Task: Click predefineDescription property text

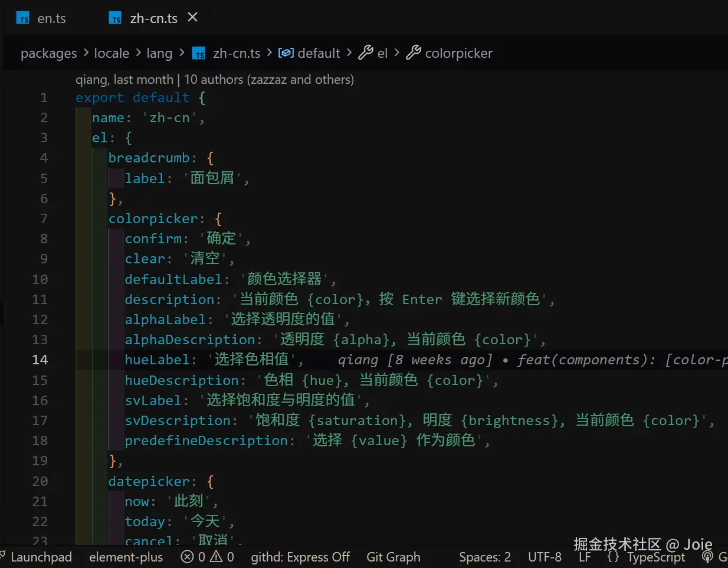Action: click(x=206, y=440)
